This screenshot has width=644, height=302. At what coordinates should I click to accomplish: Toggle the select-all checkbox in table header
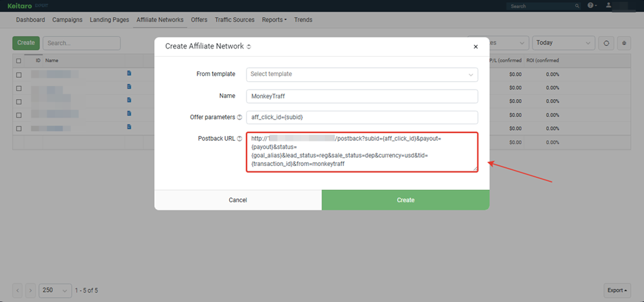(x=18, y=61)
